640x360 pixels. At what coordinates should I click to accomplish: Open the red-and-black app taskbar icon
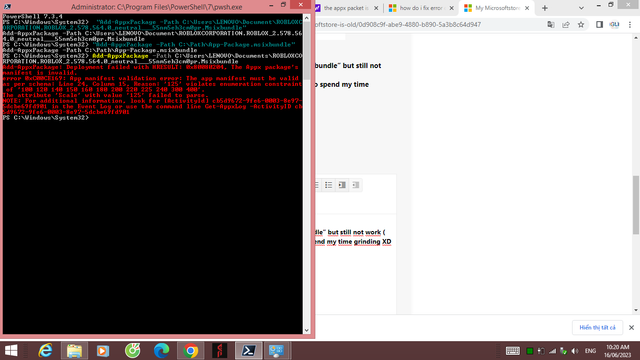click(220, 351)
